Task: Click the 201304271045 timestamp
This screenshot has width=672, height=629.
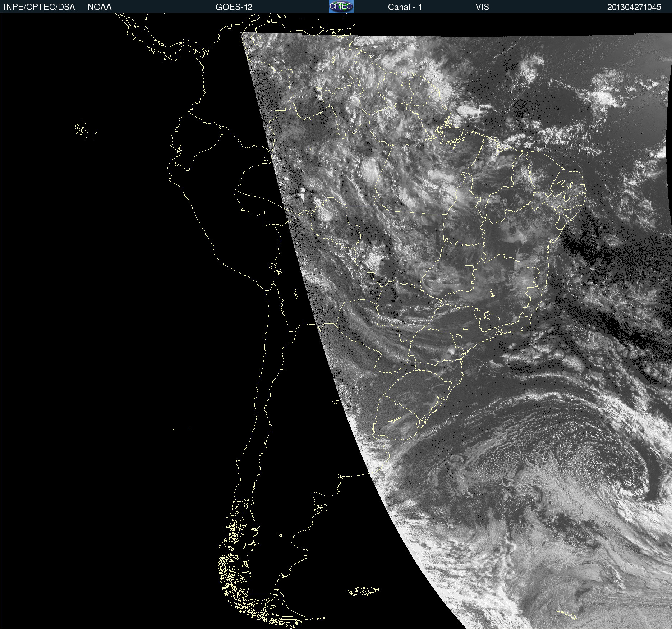Action: coord(634,7)
